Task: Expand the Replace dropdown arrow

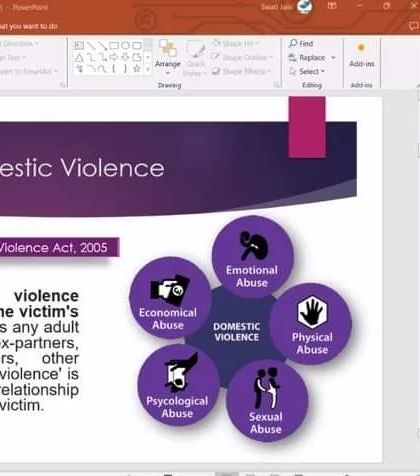Action: click(333, 58)
